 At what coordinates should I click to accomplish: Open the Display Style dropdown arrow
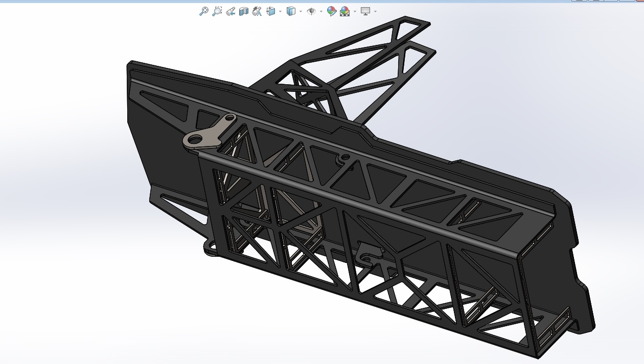coord(301,11)
